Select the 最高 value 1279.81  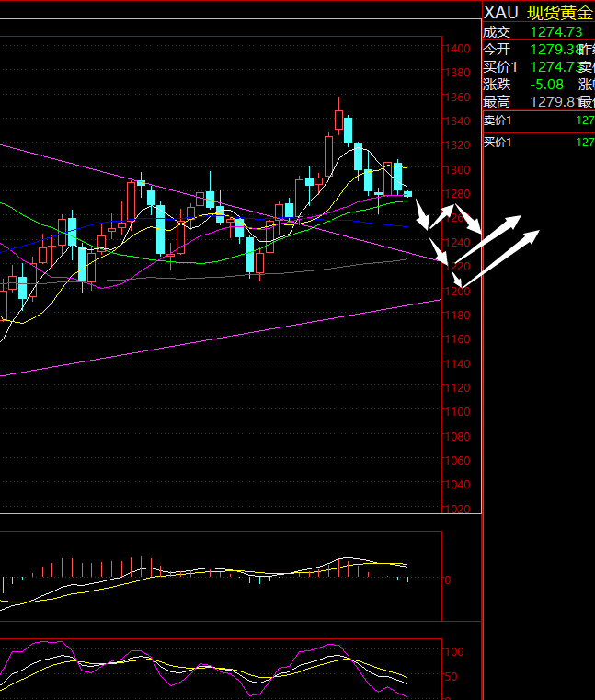[555, 102]
